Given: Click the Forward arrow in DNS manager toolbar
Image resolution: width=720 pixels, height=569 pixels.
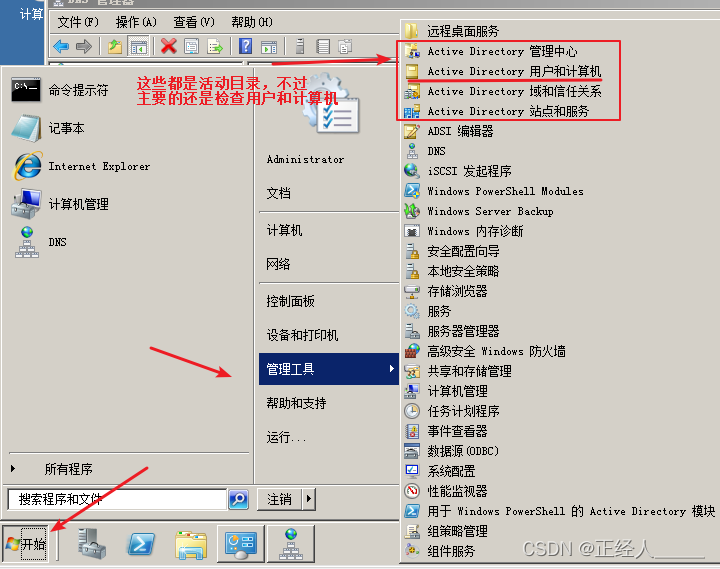Looking at the screenshot, I should coord(84,46).
